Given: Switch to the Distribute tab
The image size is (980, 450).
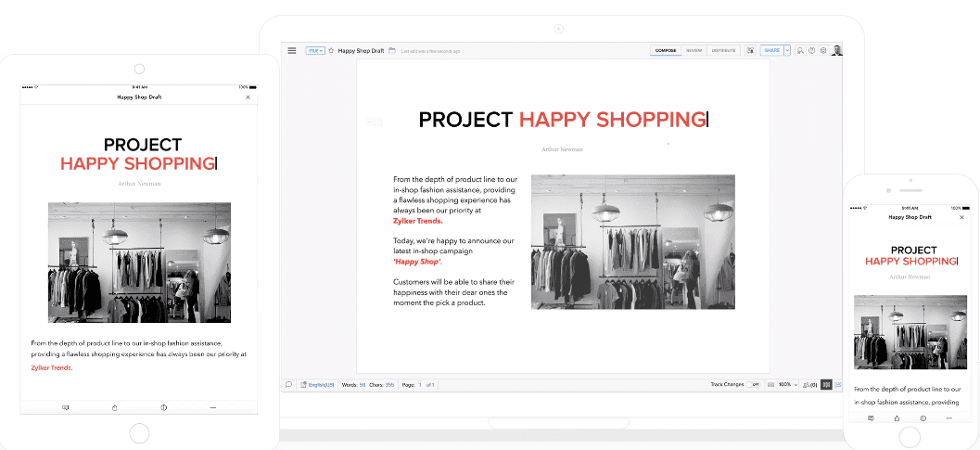Looking at the screenshot, I should (x=724, y=50).
